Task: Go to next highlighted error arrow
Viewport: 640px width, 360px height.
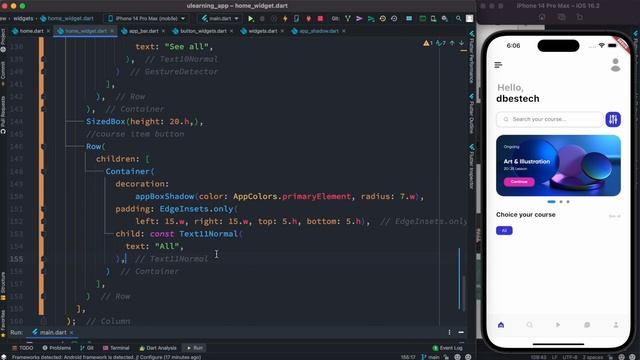Action: [461, 43]
